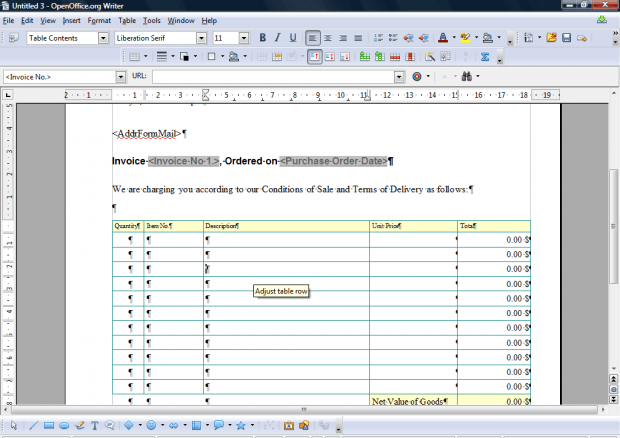
Task: Click the Insert Column icon
Action: [x=380, y=57]
